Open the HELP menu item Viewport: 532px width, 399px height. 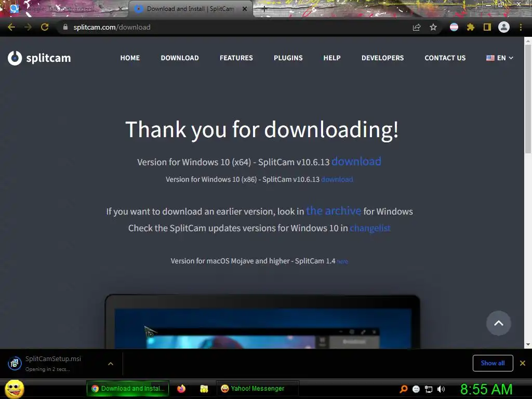click(x=332, y=58)
